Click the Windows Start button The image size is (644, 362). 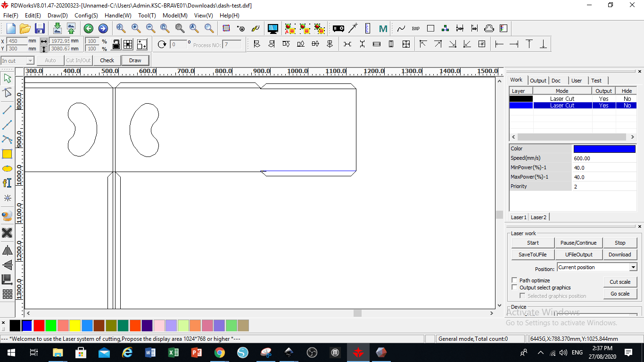(x=11, y=353)
